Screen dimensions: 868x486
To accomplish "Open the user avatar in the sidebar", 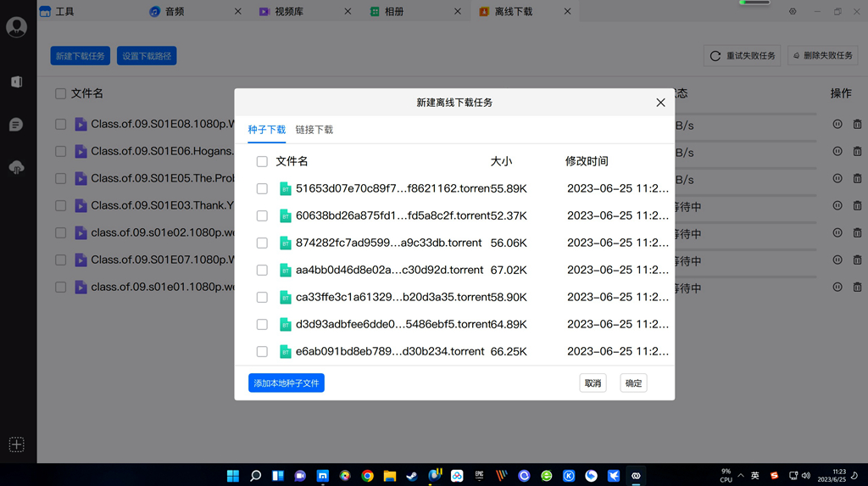I will pyautogui.click(x=17, y=26).
